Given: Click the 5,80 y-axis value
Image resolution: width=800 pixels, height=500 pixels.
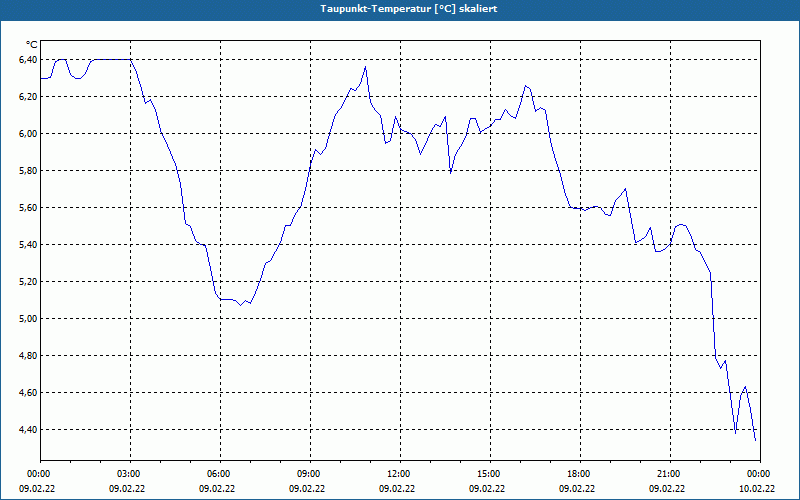Looking at the screenshot, I should (28, 170).
